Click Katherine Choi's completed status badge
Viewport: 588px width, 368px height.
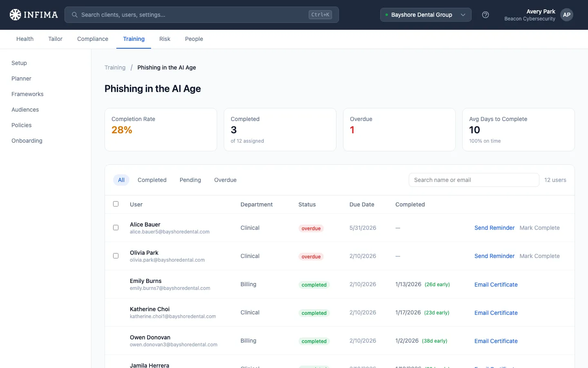pyautogui.click(x=314, y=313)
